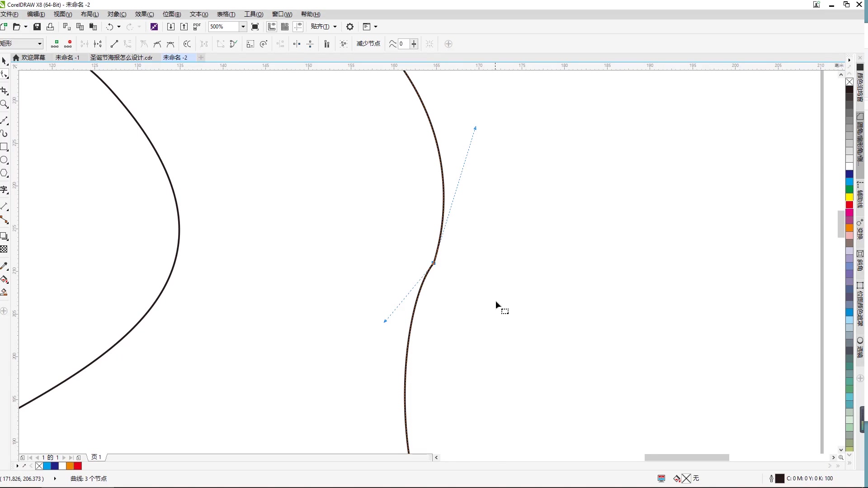The image size is (868, 488).
Task: Click the Export icon
Action: (184, 27)
